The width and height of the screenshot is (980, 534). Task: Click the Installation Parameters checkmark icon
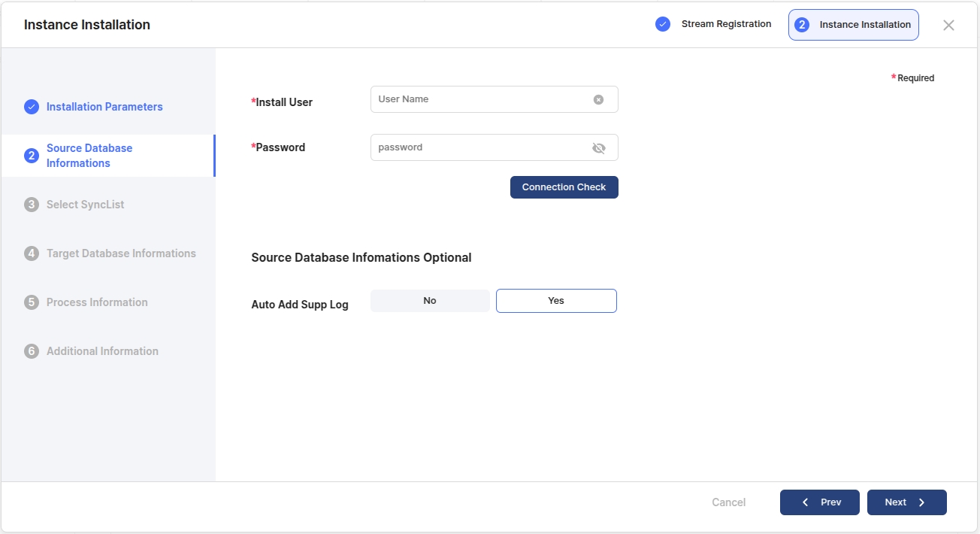[x=32, y=107]
